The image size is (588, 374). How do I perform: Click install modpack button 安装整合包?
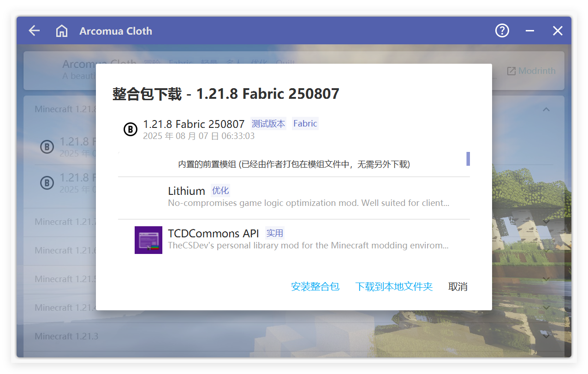point(315,287)
